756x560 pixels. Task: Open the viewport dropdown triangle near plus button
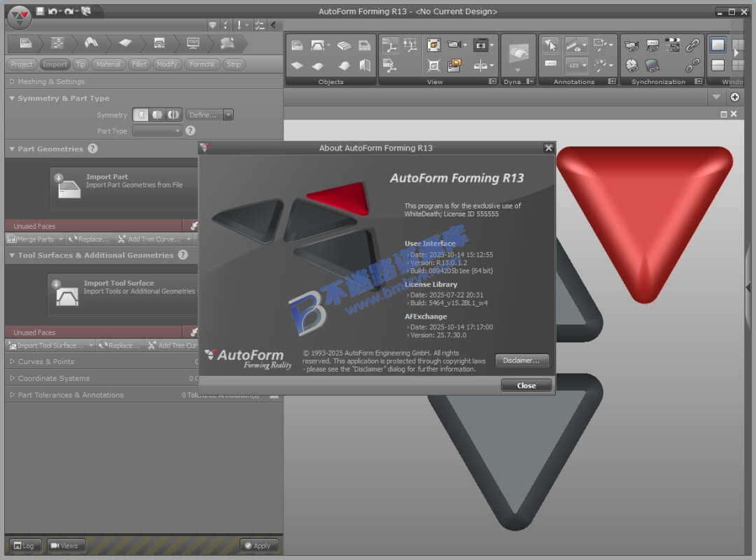717,97
